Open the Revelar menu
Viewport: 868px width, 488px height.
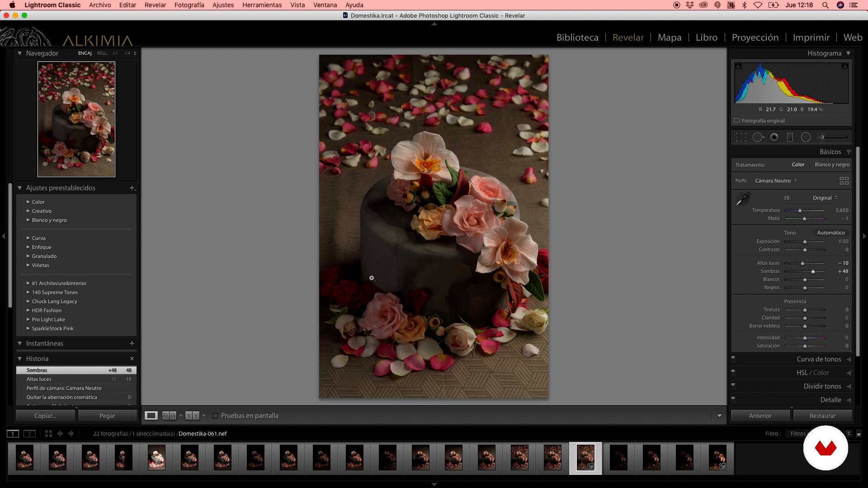[155, 5]
